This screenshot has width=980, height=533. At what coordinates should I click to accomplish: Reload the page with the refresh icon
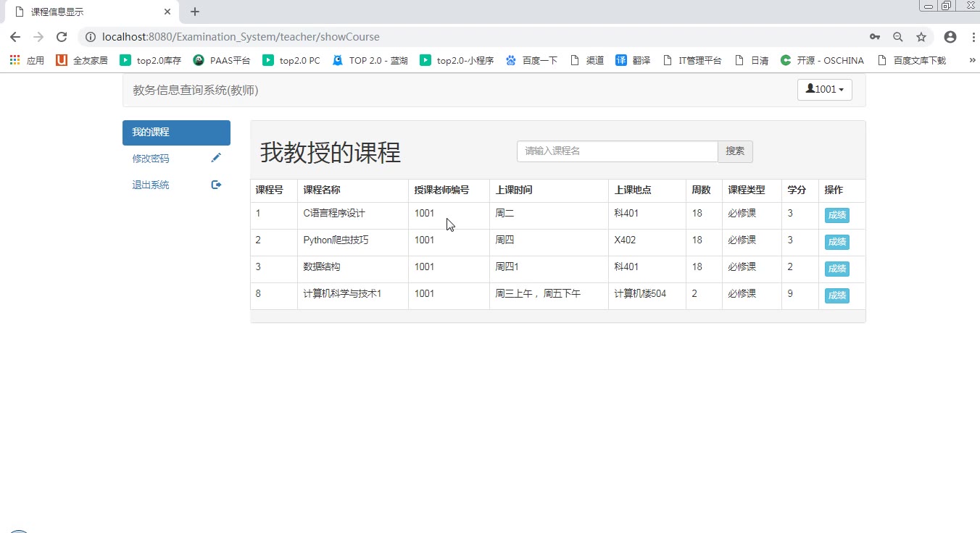tap(62, 37)
